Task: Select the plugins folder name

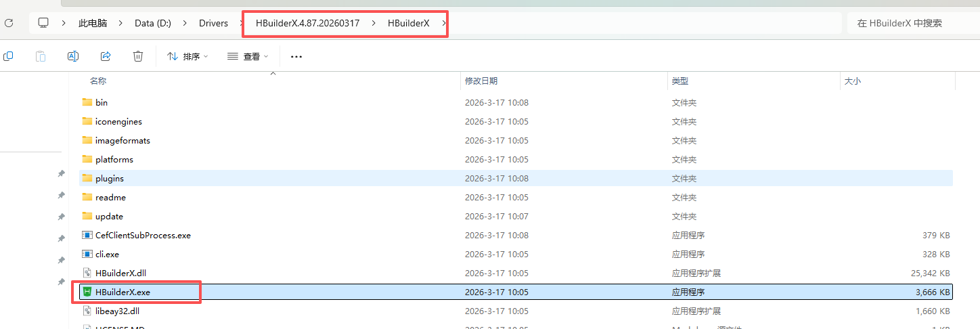Action: point(110,178)
